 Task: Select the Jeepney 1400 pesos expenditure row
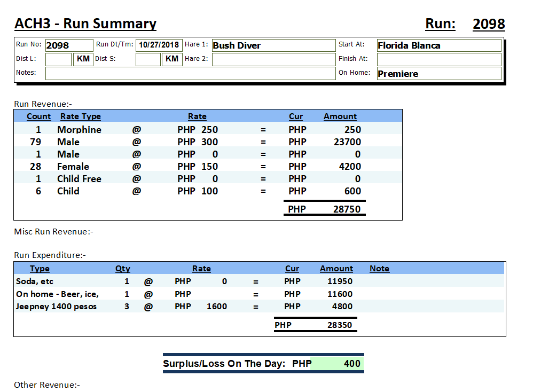57,307
